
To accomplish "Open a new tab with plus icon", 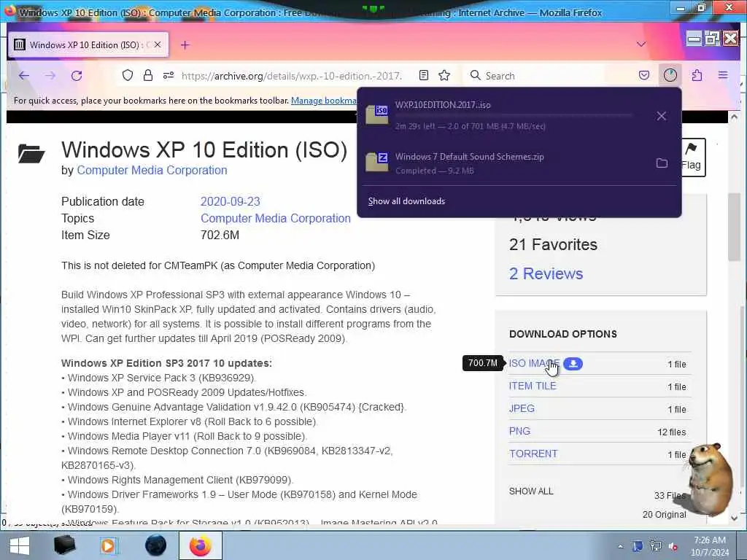I will coord(185,44).
